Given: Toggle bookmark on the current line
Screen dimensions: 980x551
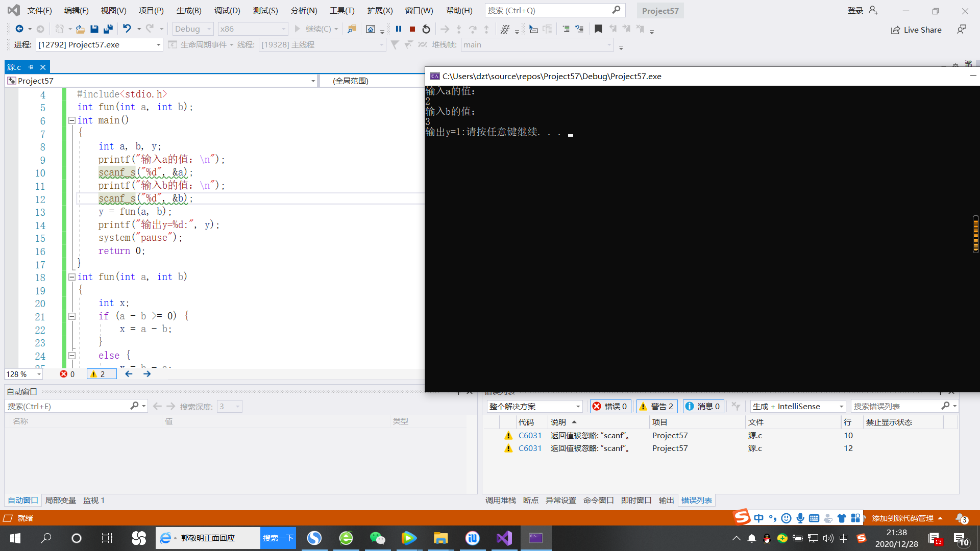Looking at the screenshot, I should [x=598, y=29].
